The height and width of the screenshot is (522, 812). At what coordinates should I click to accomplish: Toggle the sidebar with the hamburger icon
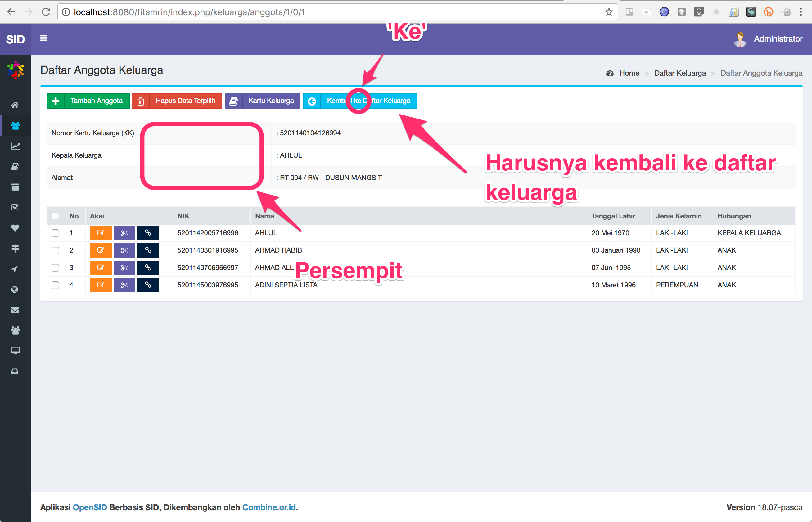[44, 38]
